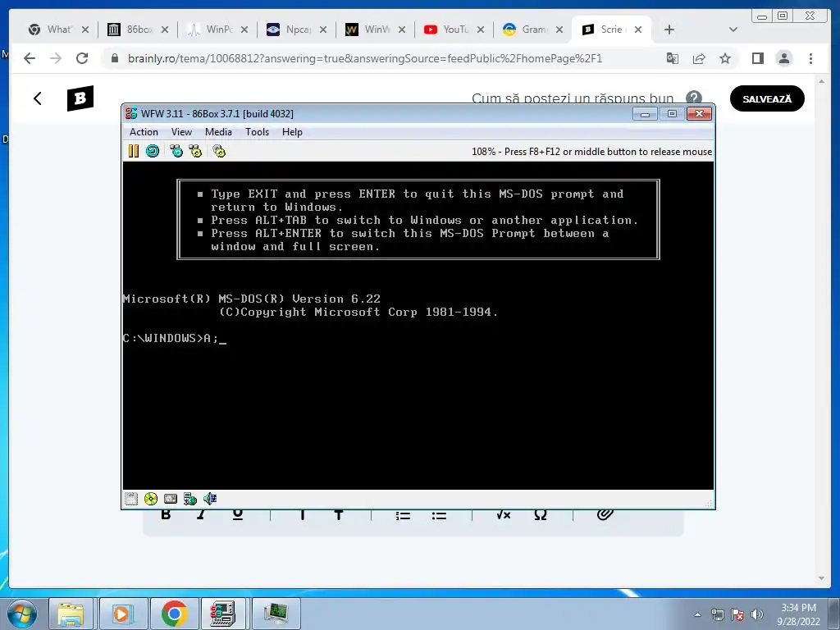The height and width of the screenshot is (630, 840).
Task: Open 86Box machine settings gear icon
Action: (219, 151)
